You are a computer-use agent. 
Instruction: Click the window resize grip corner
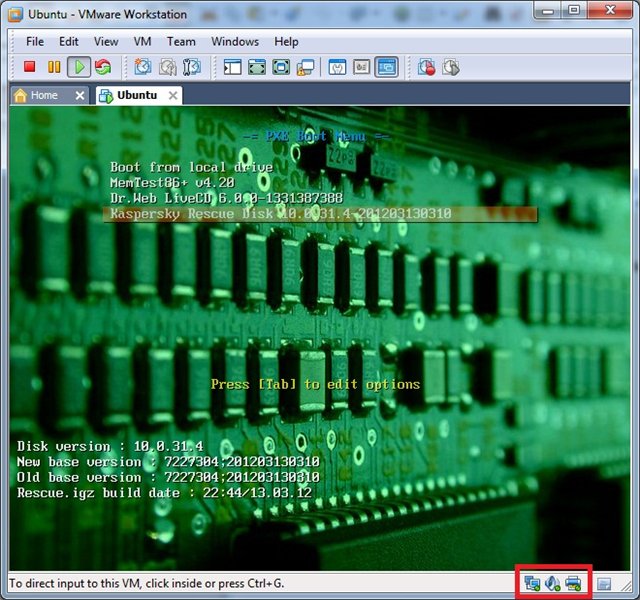[626, 585]
